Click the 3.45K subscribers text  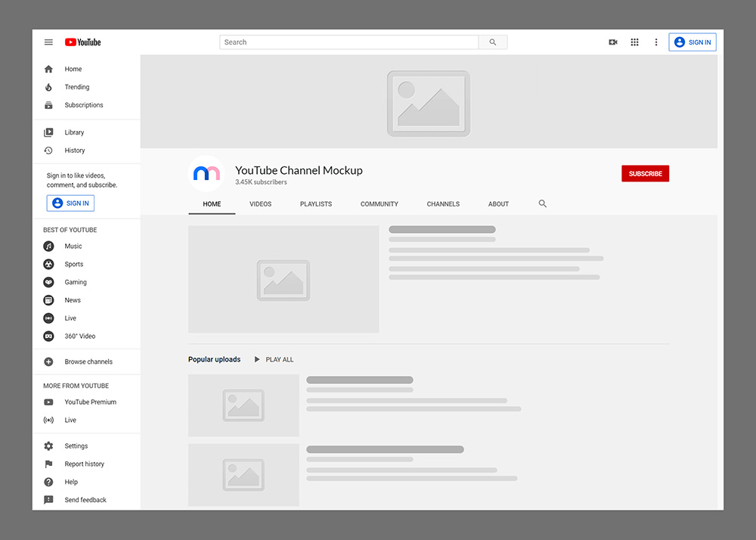coord(261,182)
